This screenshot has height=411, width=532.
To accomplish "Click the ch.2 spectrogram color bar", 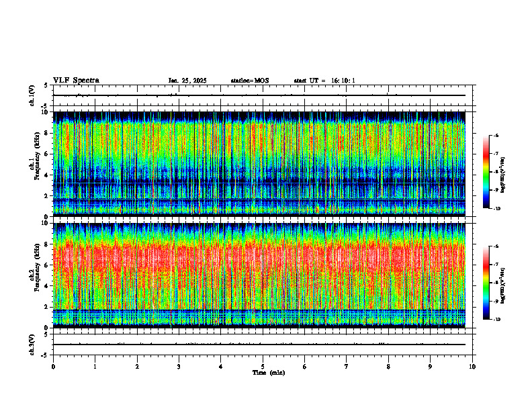I will click(486, 283).
